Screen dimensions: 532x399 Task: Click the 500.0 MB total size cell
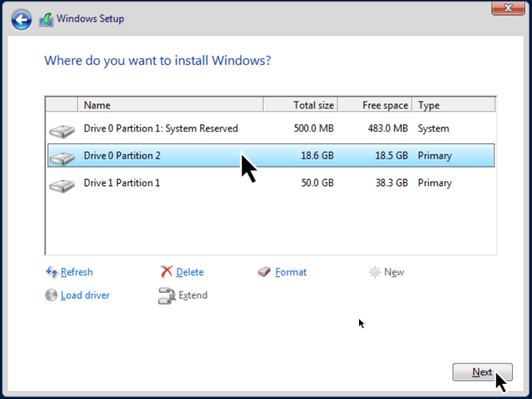click(x=314, y=128)
